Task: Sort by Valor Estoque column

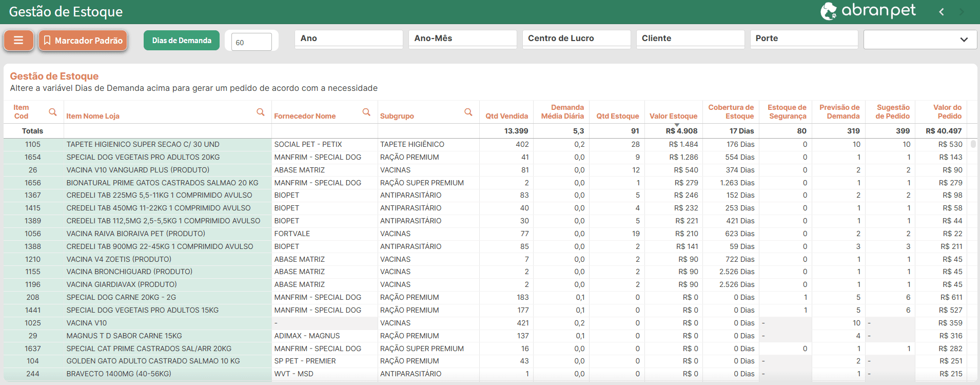Action: click(674, 116)
